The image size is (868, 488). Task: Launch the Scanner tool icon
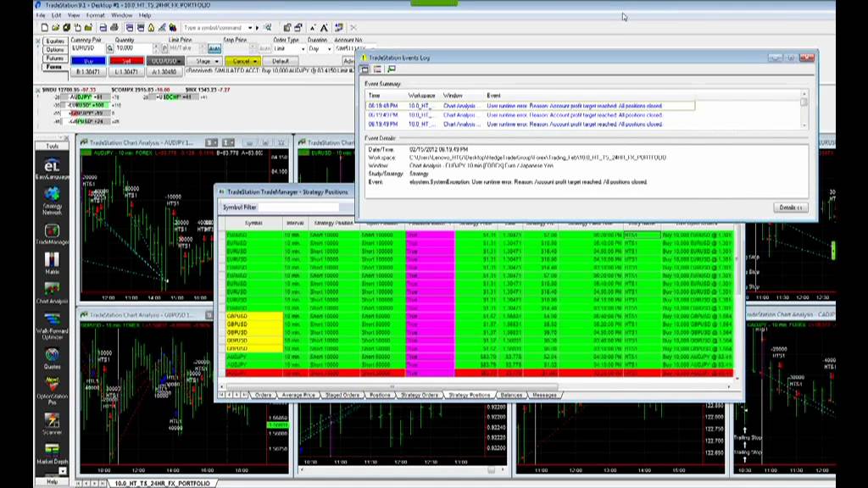[52, 424]
